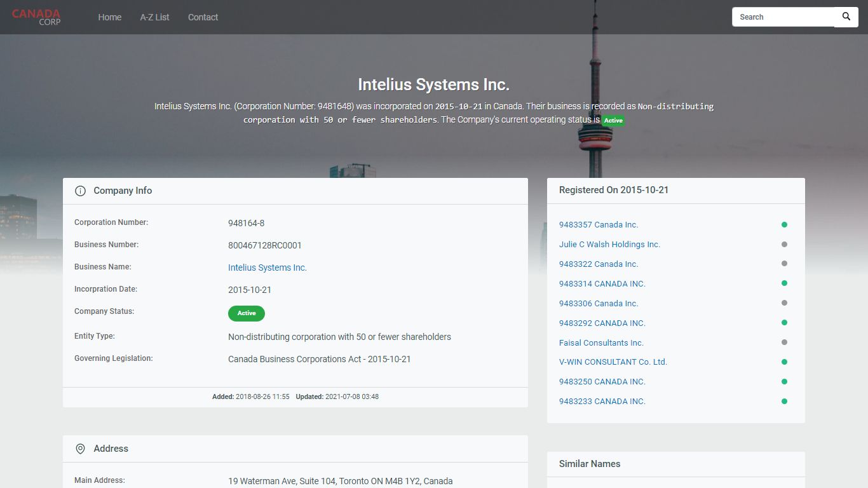Open 9483314 CANADA INC. link
The image size is (868, 488).
(x=602, y=283)
